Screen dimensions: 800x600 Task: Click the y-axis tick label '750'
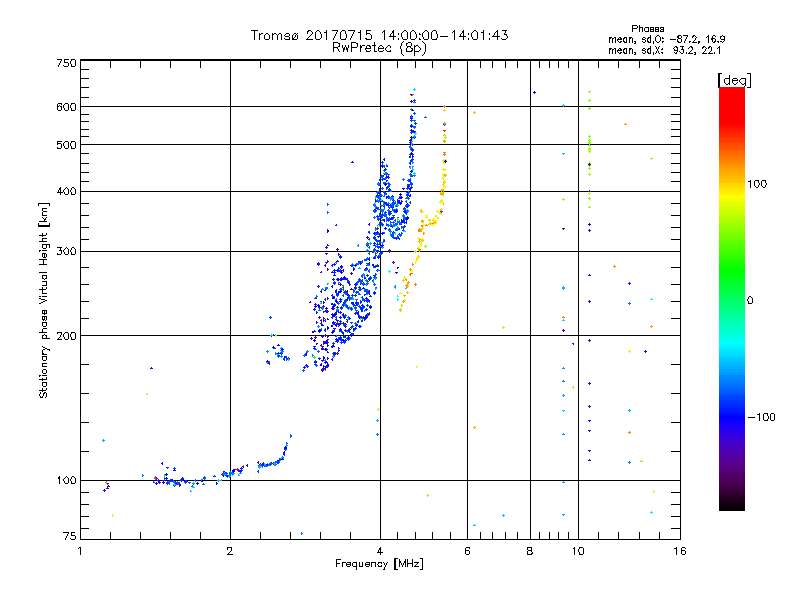point(66,63)
